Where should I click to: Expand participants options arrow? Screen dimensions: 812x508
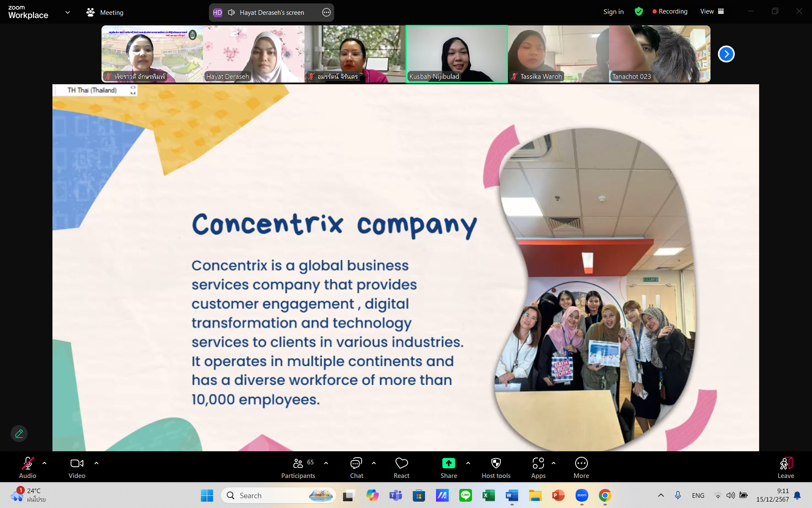(x=326, y=463)
